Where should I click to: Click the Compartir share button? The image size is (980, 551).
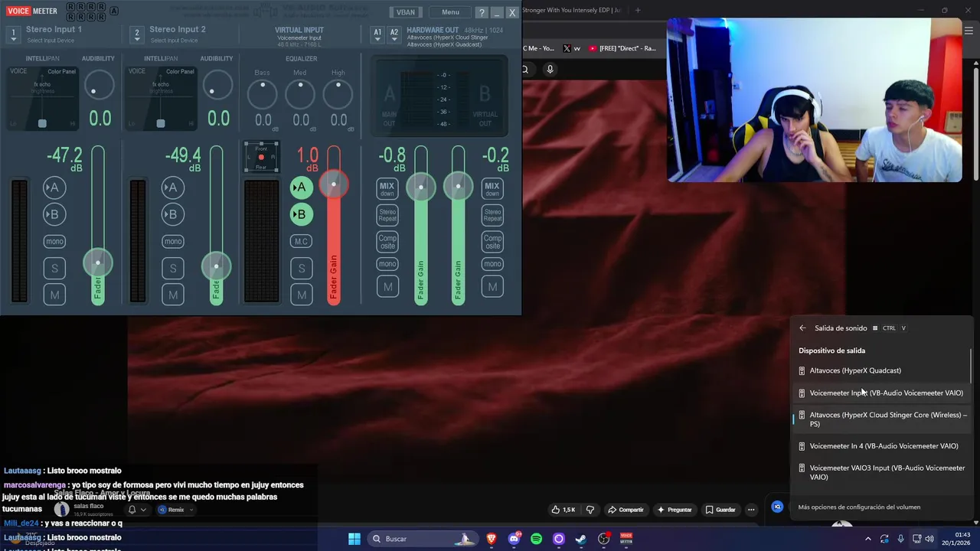coord(626,510)
